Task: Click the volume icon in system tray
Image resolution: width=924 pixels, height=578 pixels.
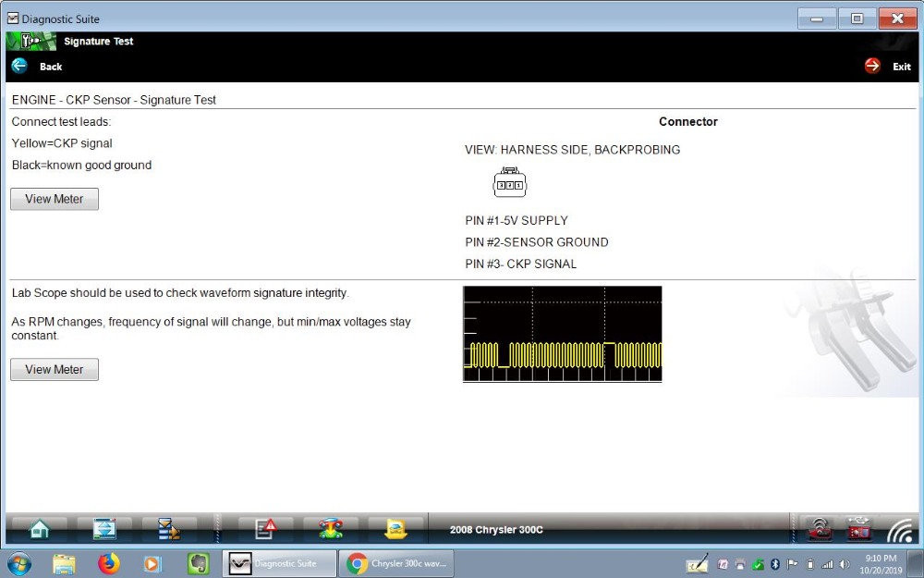Action: 845,564
